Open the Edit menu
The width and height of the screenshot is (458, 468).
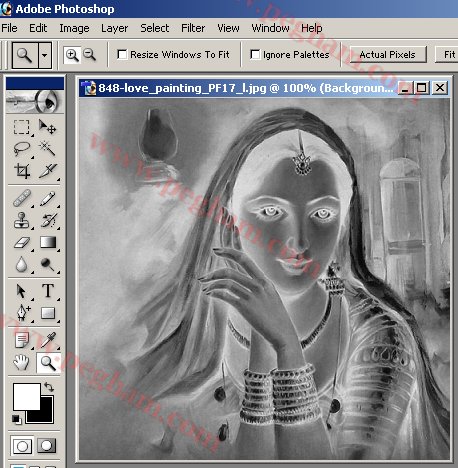pyautogui.click(x=38, y=28)
